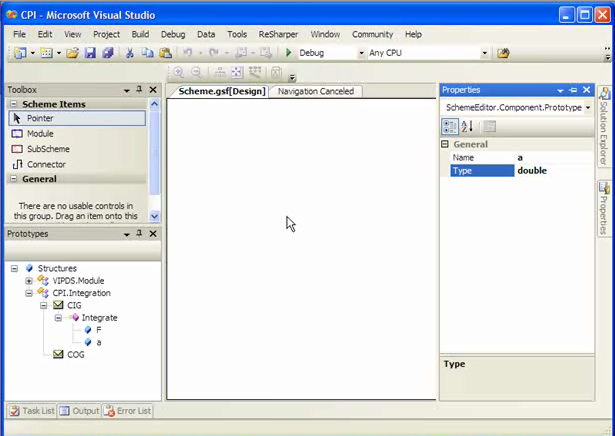Image resolution: width=615 pixels, height=436 pixels.
Task: Toggle auto-hide pin on Properties panel
Action: [x=573, y=90]
